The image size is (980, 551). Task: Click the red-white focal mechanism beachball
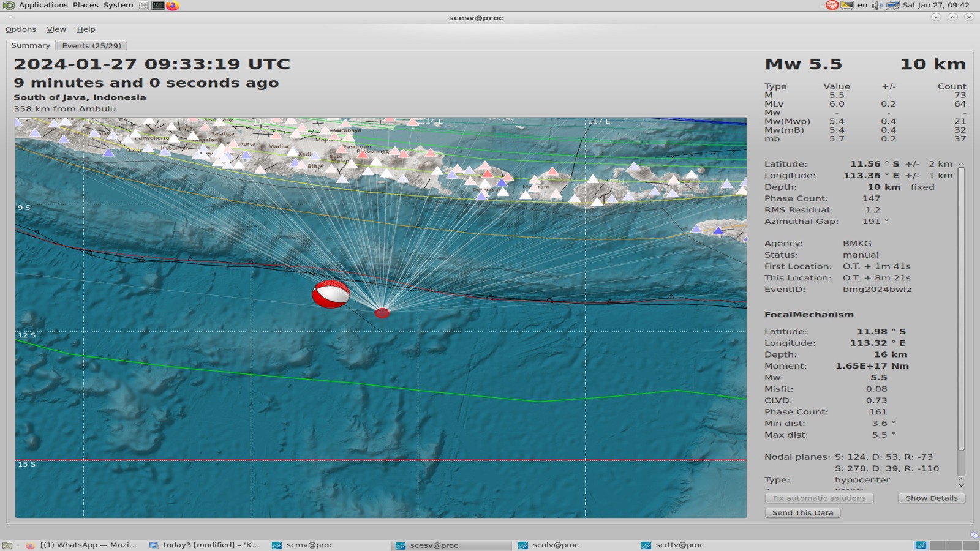coord(331,294)
